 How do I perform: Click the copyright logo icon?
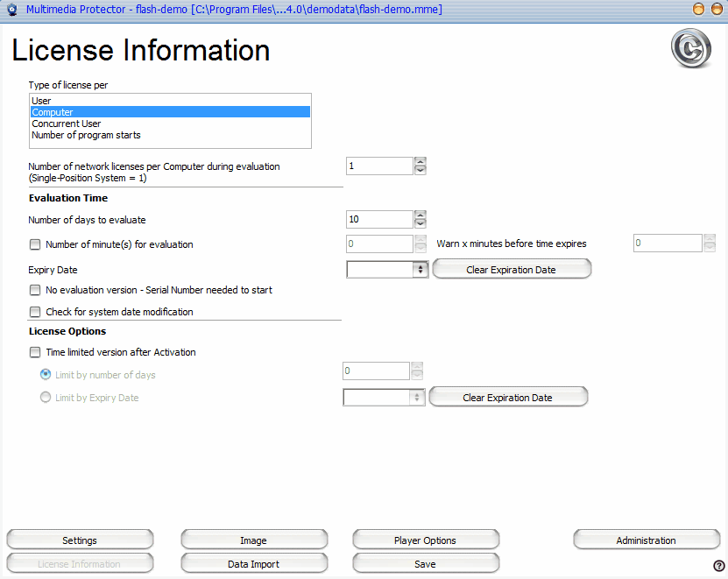(690, 48)
